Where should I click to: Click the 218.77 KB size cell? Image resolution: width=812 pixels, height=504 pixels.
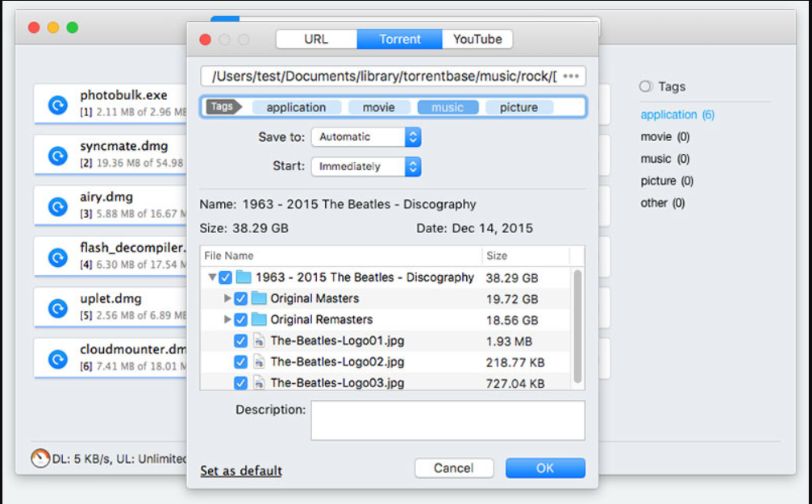(x=515, y=363)
